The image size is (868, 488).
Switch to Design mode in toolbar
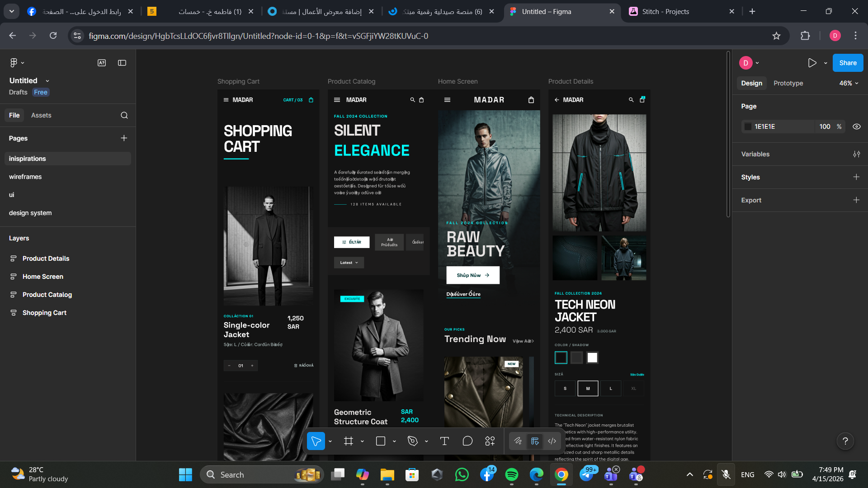tap(535, 441)
